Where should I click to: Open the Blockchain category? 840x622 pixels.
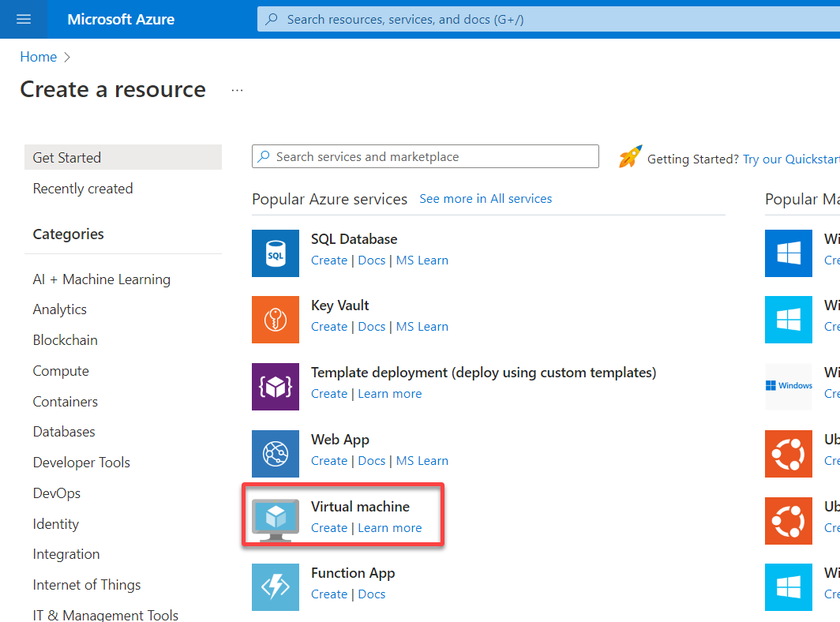coord(65,340)
